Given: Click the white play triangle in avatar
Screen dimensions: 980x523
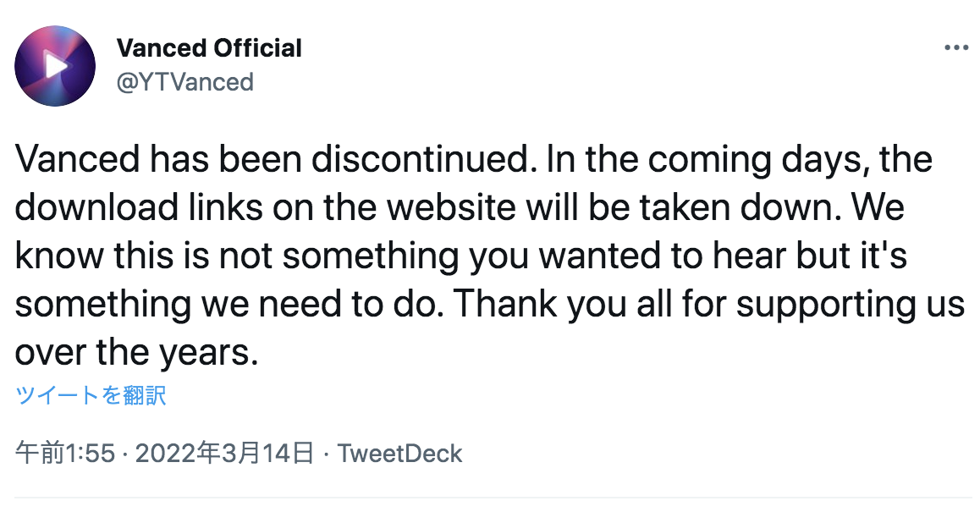Looking at the screenshot, I should pyautogui.click(x=56, y=65).
